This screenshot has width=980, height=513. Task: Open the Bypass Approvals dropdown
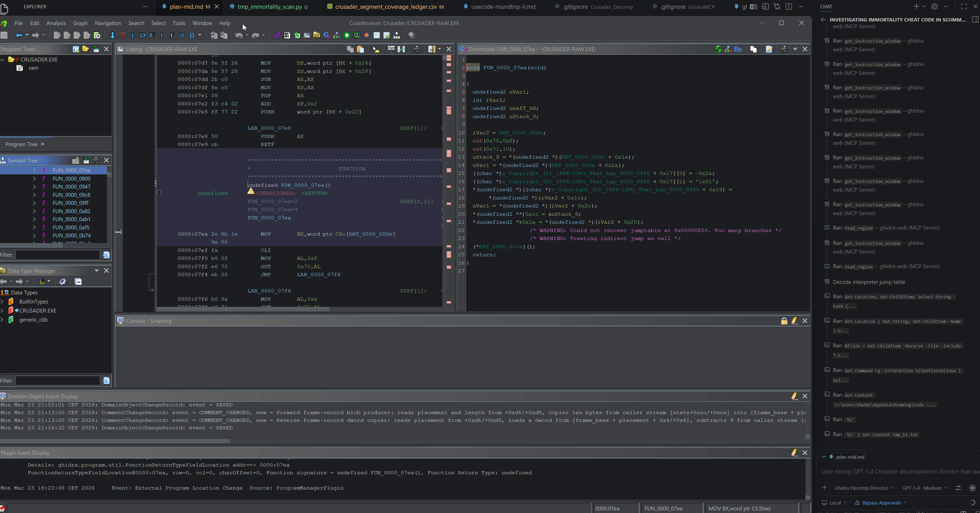pyautogui.click(x=882, y=503)
